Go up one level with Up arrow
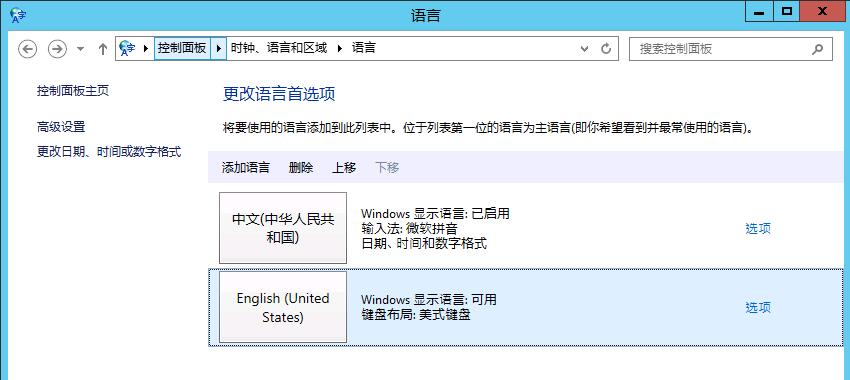850x380 pixels. tap(103, 49)
